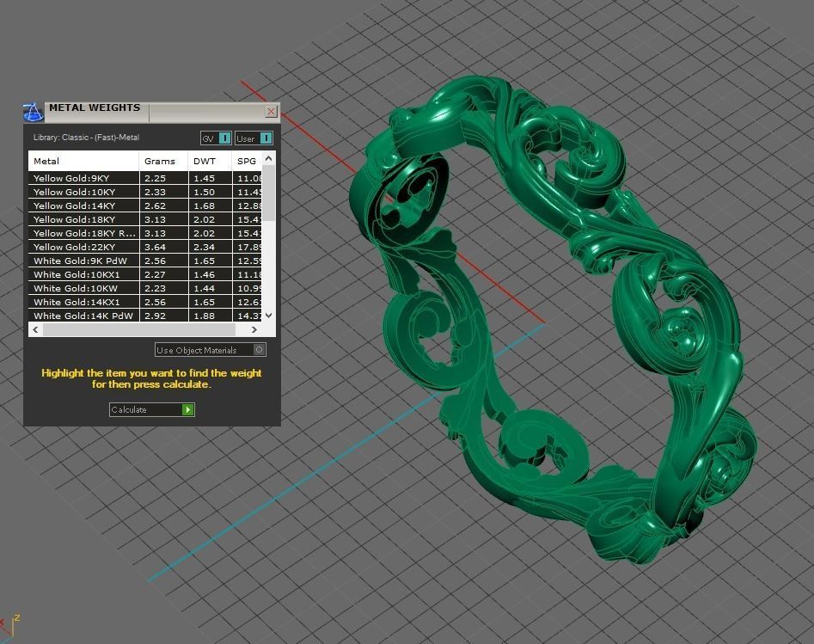814x644 pixels.
Task: Sort table by DWT column header
Action: (210, 161)
